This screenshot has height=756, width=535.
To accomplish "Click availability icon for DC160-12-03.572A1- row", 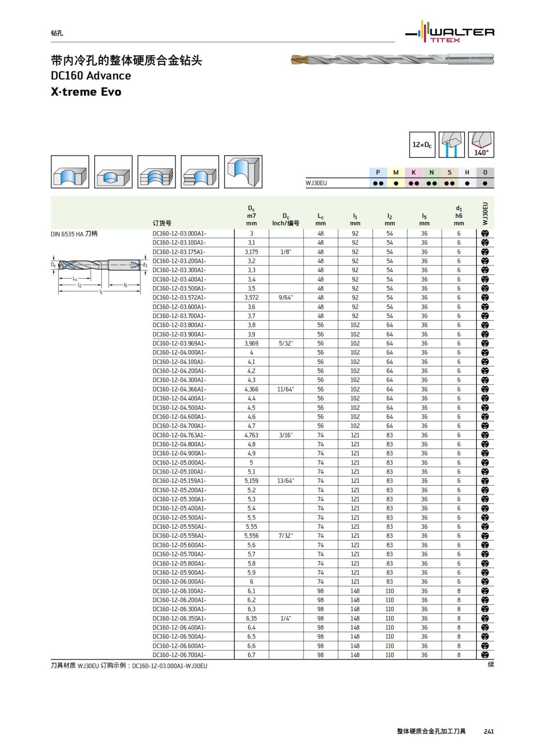I will pos(485,298).
